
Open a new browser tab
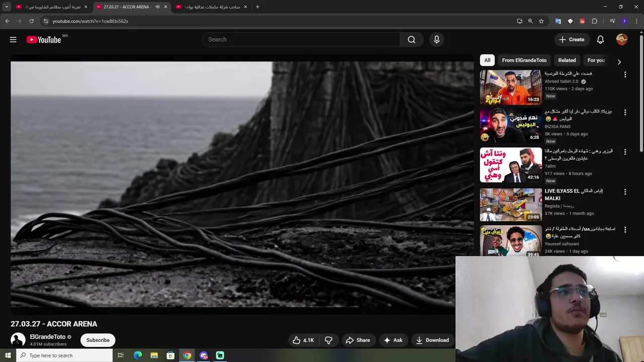257,7
